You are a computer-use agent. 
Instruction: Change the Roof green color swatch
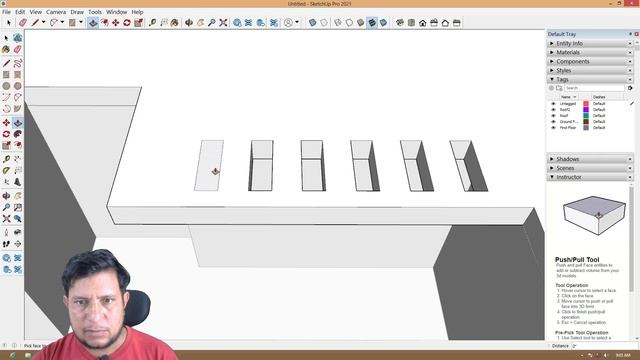(x=586, y=116)
